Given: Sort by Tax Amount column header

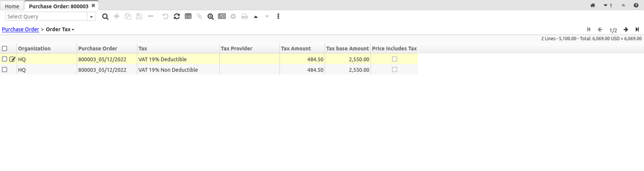Looking at the screenshot, I should (296, 48).
